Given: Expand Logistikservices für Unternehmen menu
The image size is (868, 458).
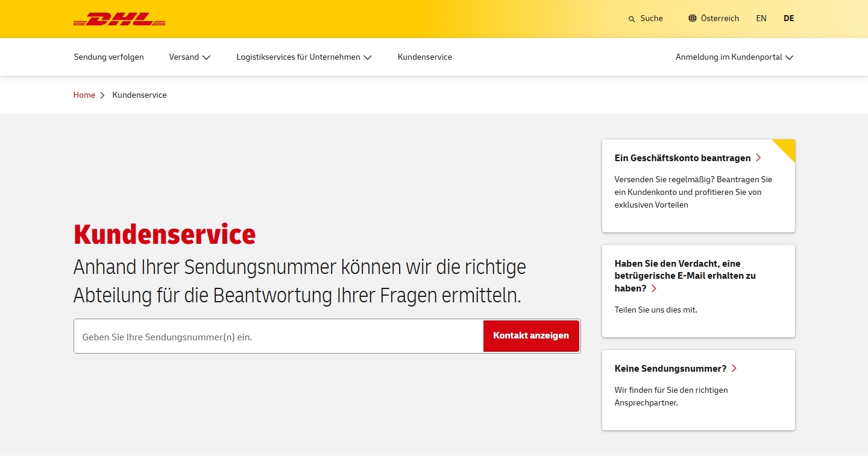Looking at the screenshot, I should point(303,57).
